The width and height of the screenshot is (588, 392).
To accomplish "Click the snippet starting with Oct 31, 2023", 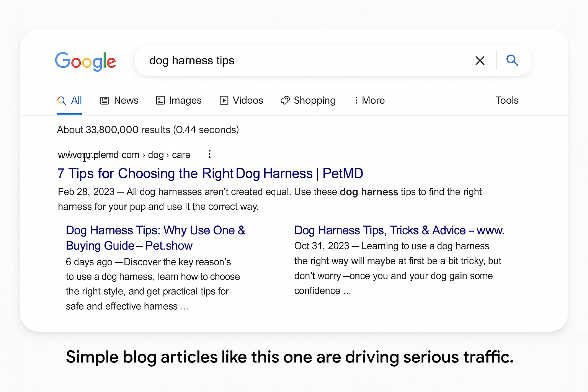I will pyautogui.click(x=398, y=268).
